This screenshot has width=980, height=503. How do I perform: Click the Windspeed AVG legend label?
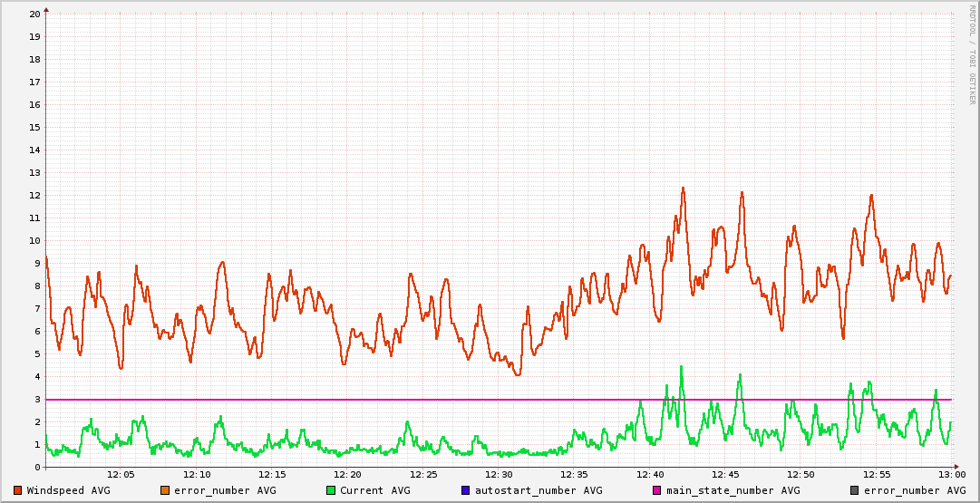tap(68, 490)
